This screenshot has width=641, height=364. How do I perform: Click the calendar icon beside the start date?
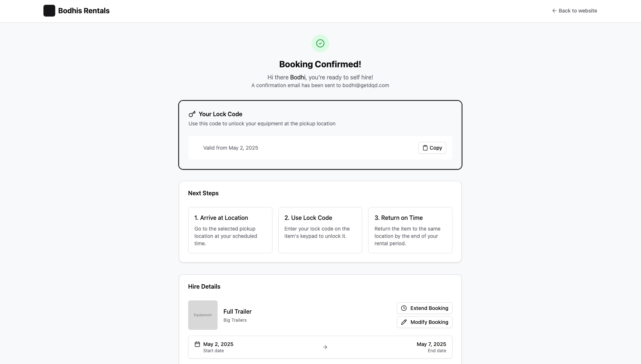click(x=197, y=344)
